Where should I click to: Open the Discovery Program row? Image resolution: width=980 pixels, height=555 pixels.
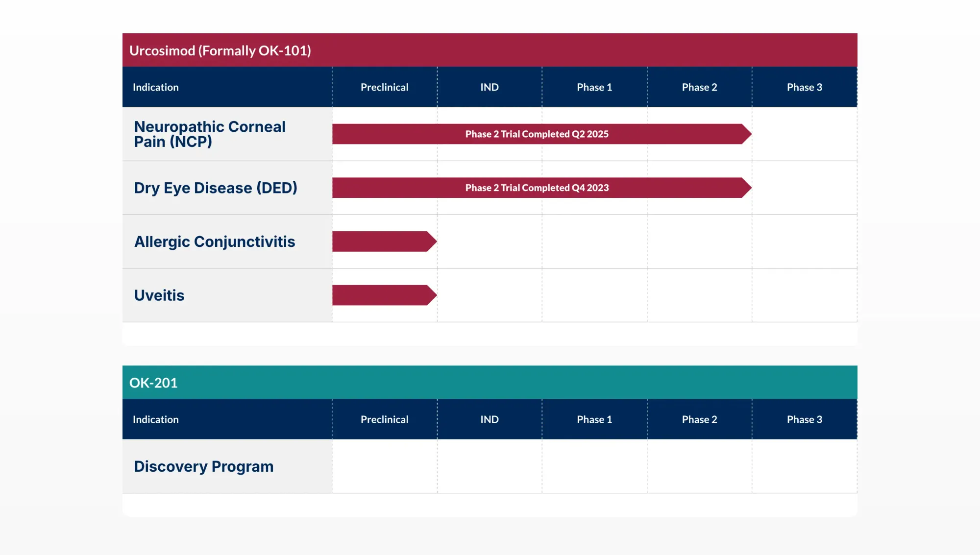203,466
